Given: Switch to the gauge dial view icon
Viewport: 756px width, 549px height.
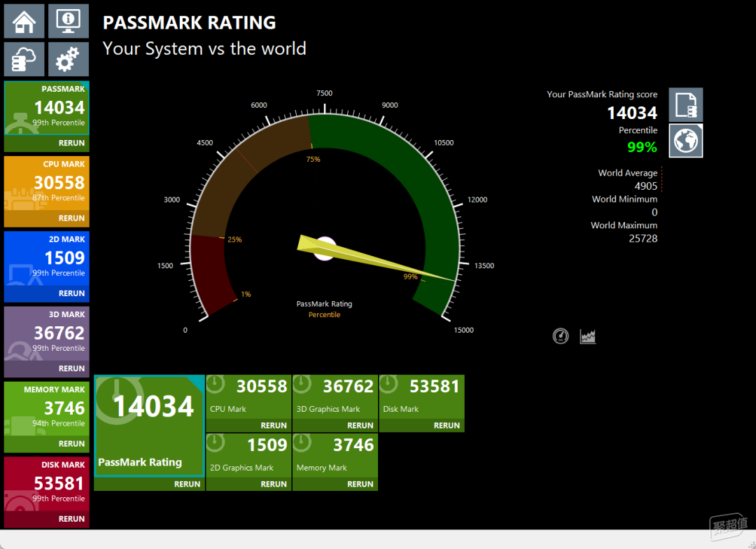Looking at the screenshot, I should tap(560, 335).
